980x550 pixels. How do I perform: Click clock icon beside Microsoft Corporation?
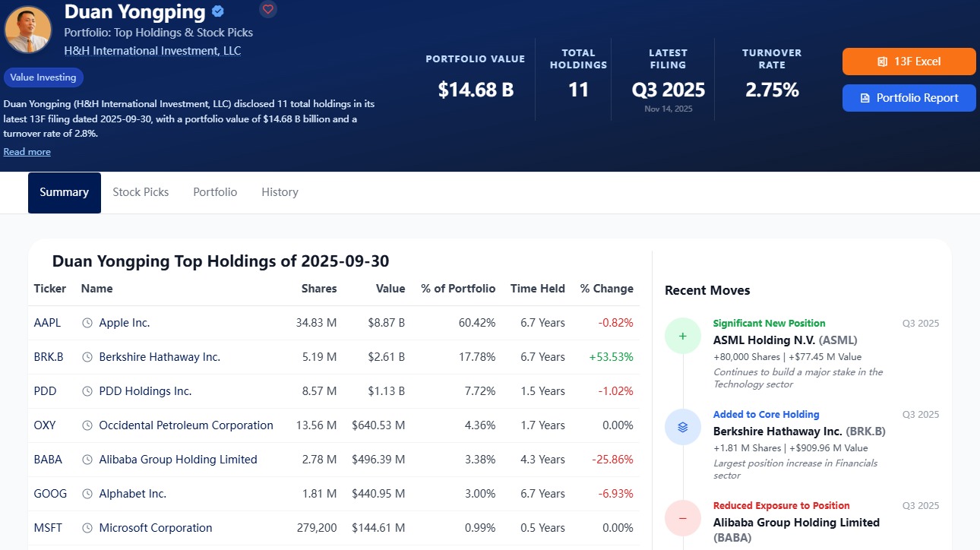pos(87,528)
